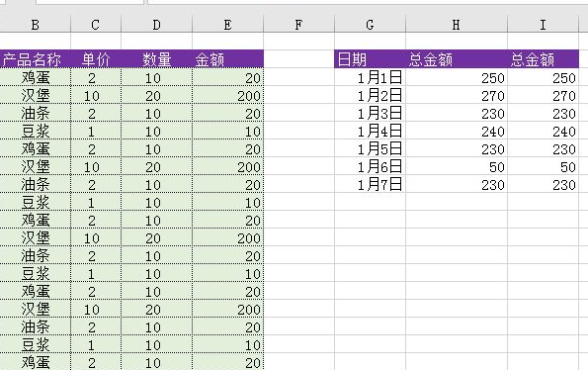This screenshot has height=370, width=588.
Task: Select column E header
Action: 227,25
